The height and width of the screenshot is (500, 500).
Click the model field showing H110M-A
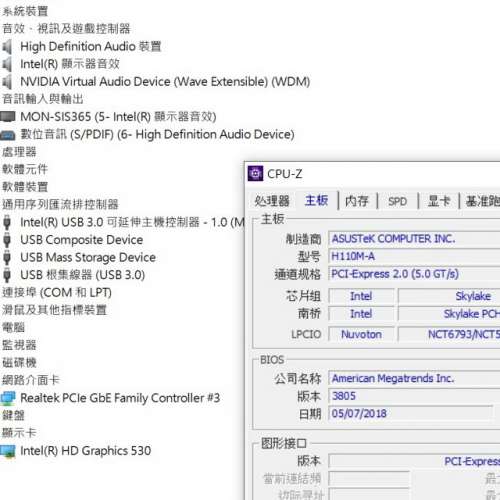[414, 256]
